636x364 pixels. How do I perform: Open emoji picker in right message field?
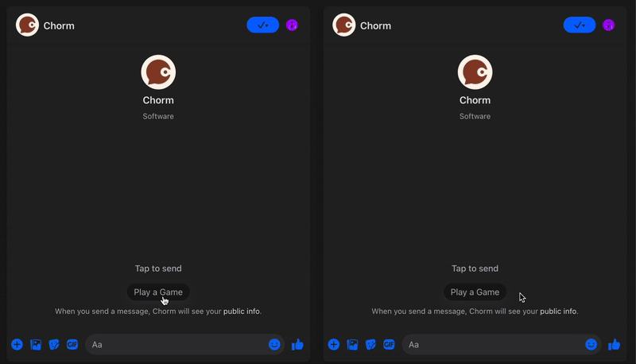click(591, 345)
